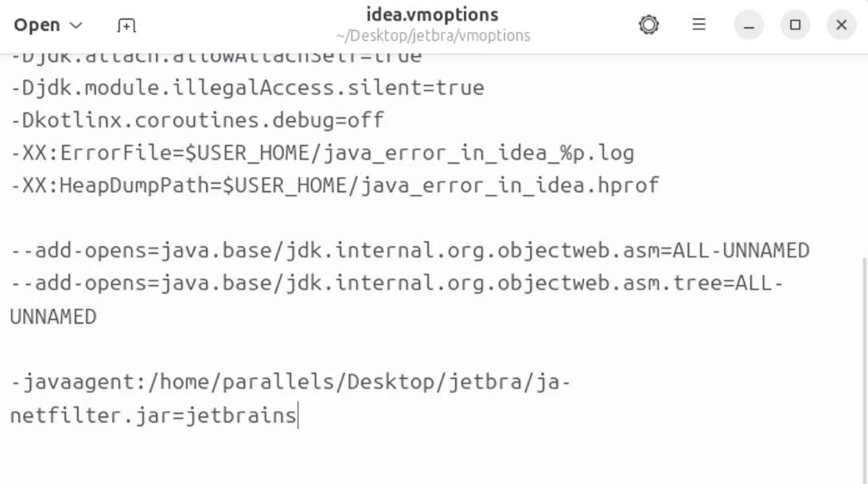The image size is (868, 484).
Task: Click the netfilter.jar=jetbrains text
Action: click(154, 416)
